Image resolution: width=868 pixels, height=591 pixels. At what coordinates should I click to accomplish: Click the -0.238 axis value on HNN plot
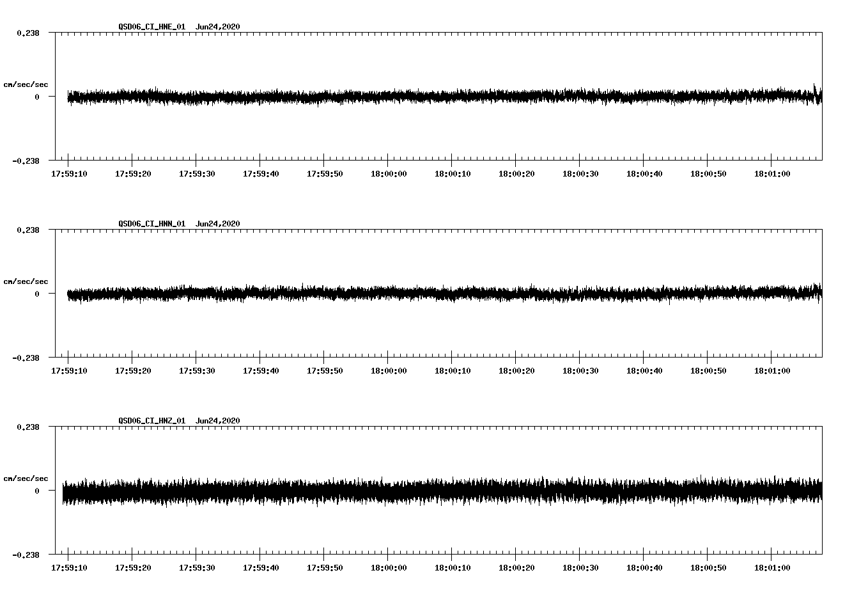click(x=26, y=358)
